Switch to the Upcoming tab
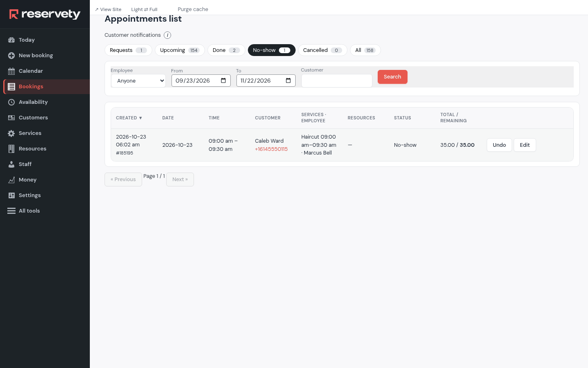Viewport: 588px width, 368px height. (180, 50)
